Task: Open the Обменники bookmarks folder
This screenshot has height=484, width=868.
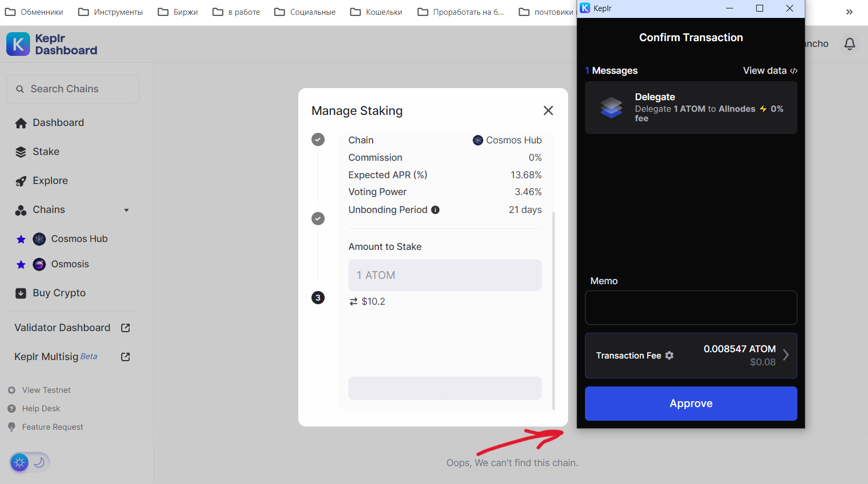Action: point(34,12)
